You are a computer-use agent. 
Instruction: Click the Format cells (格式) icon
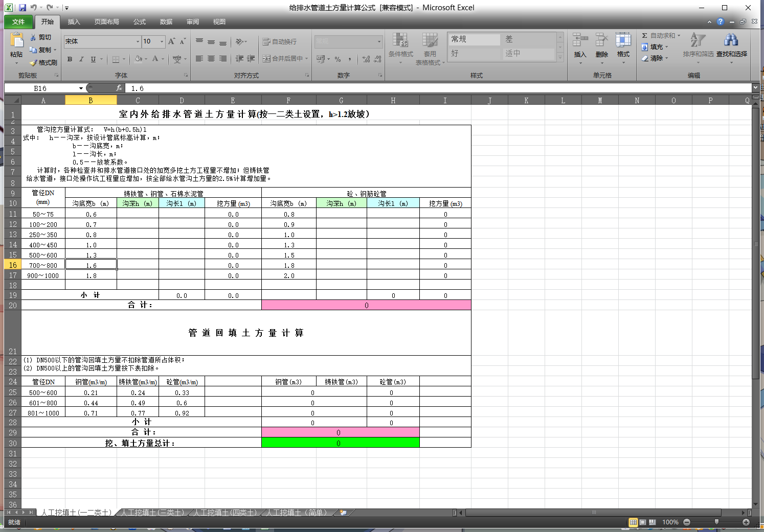coord(623,41)
